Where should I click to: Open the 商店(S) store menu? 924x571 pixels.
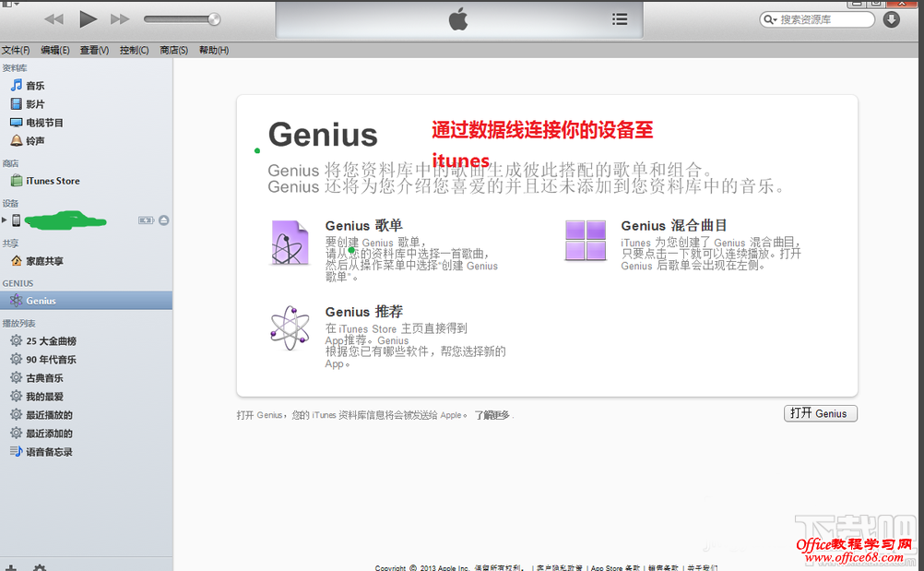point(173,51)
